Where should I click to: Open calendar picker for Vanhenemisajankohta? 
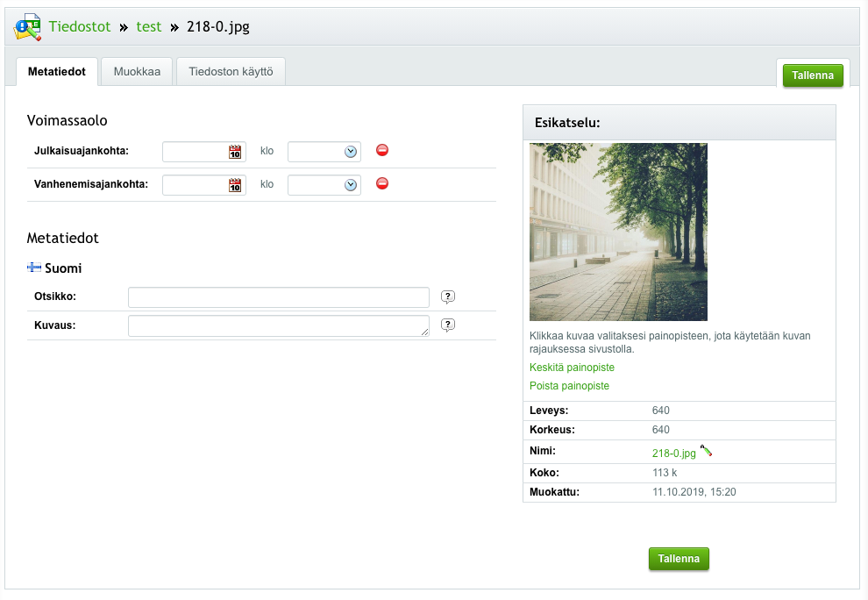pyautogui.click(x=235, y=185)
